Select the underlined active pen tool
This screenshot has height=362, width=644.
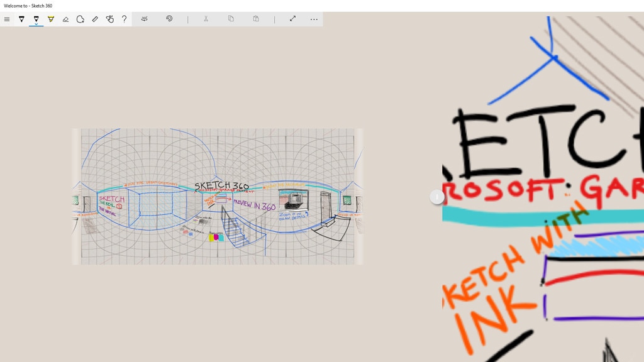click(x=36, y=18)
